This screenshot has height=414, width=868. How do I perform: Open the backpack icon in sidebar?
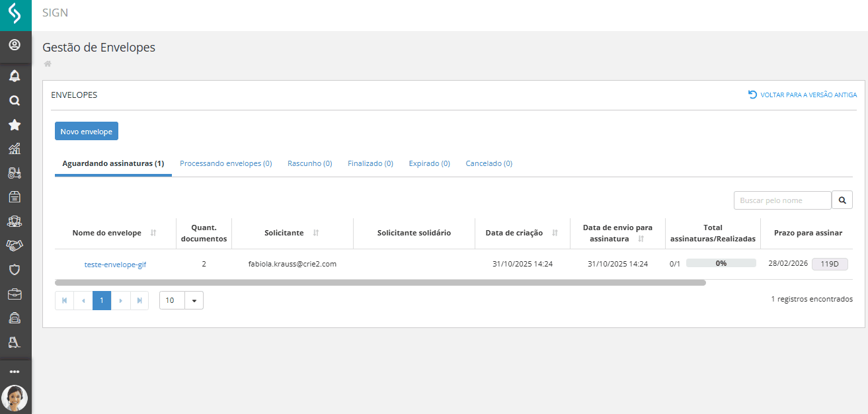[x=15, y=318]
